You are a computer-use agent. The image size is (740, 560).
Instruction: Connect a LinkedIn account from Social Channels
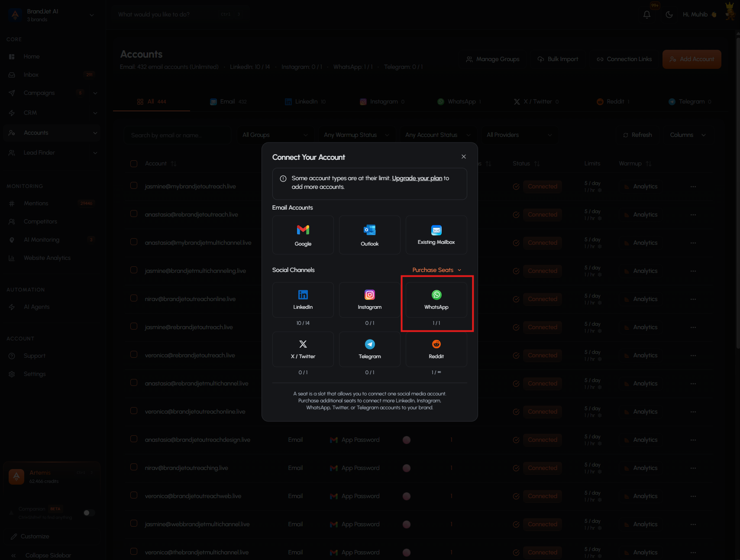click(x=303, y=300)
